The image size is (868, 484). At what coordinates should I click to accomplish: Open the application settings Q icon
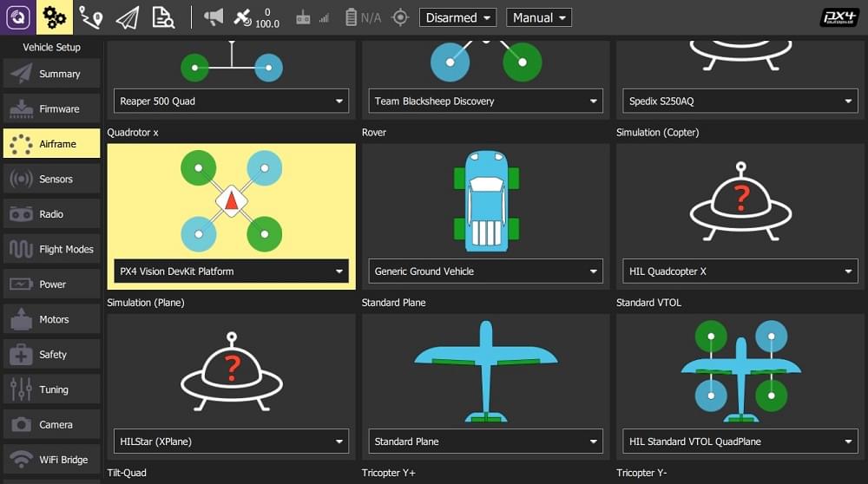point(18,17)
